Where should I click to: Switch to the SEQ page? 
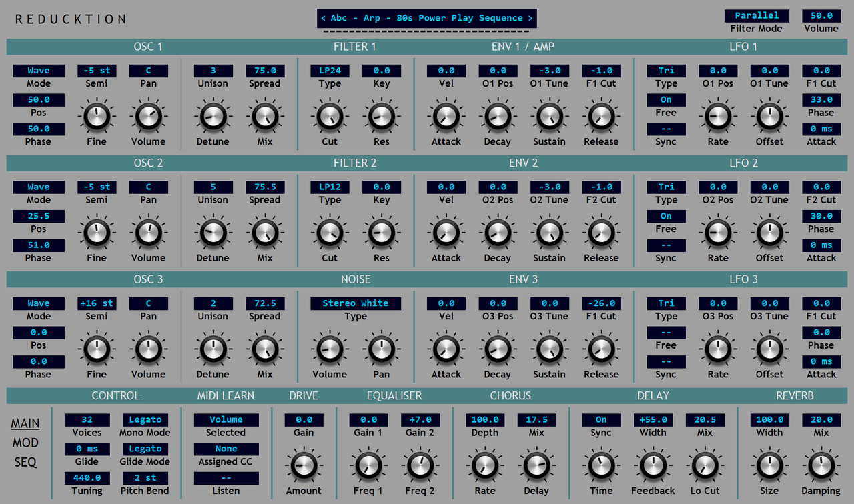pos(25,462)
